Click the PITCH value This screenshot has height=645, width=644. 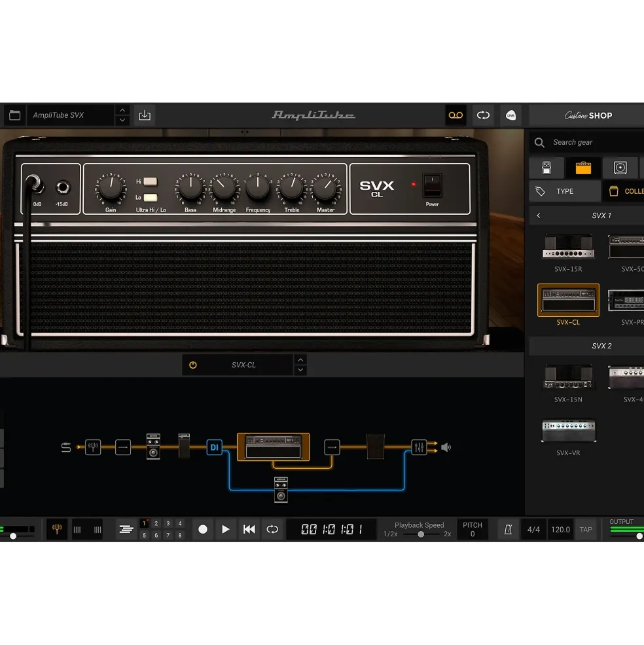[x=473, y=534]
